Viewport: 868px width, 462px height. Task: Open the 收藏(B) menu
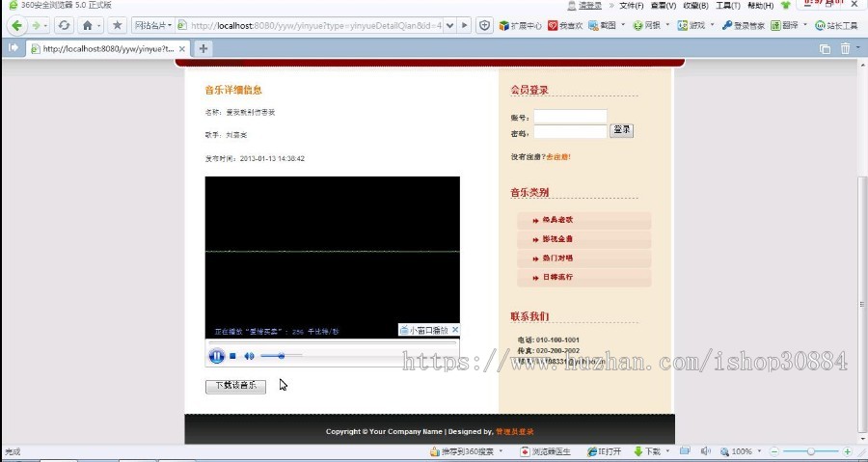point(695,6)
